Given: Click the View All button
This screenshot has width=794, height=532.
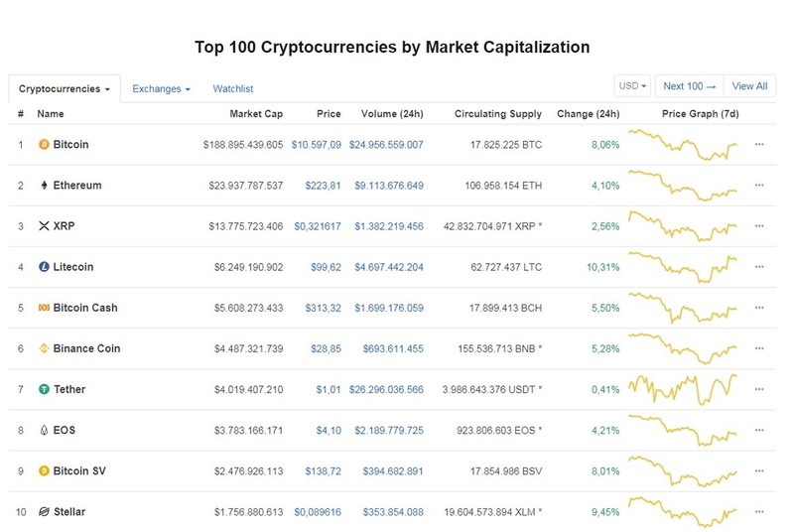Looking at the screenshot, I should coord(749,86).
